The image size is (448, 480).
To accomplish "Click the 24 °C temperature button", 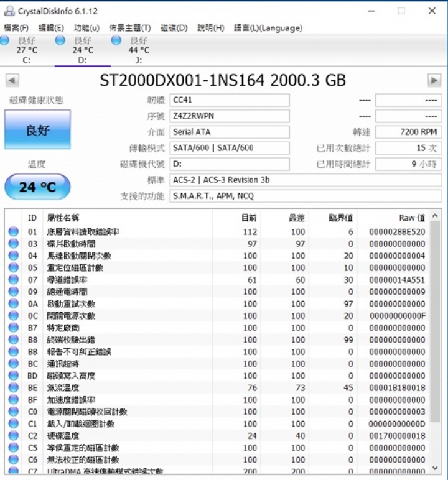I will tap(37, 187).
